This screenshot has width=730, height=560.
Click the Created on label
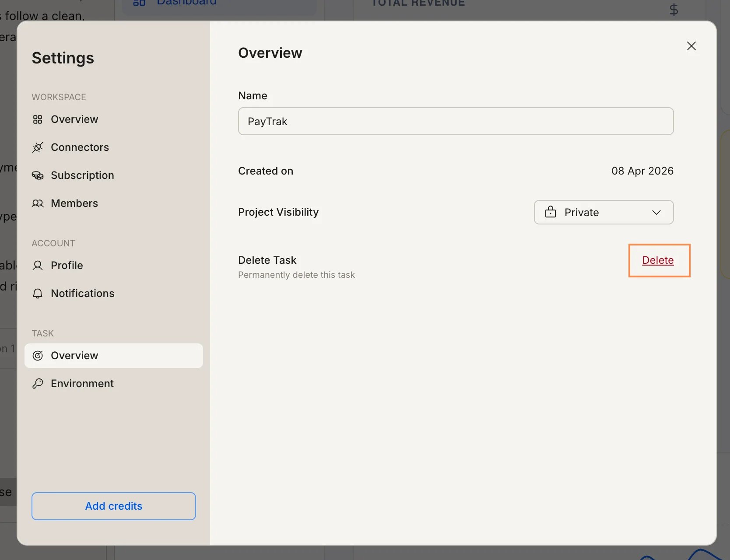(x=266, y=171)
